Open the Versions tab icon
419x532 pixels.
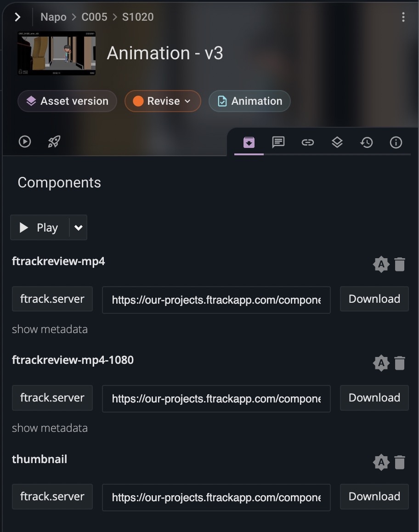tap(337, 142)
